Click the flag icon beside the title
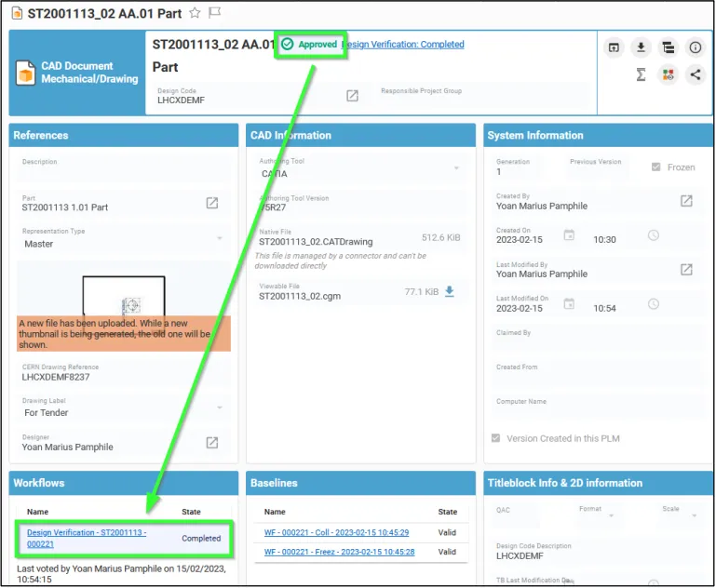The height and width of the screenshot is (588, 716). point(215,13)
